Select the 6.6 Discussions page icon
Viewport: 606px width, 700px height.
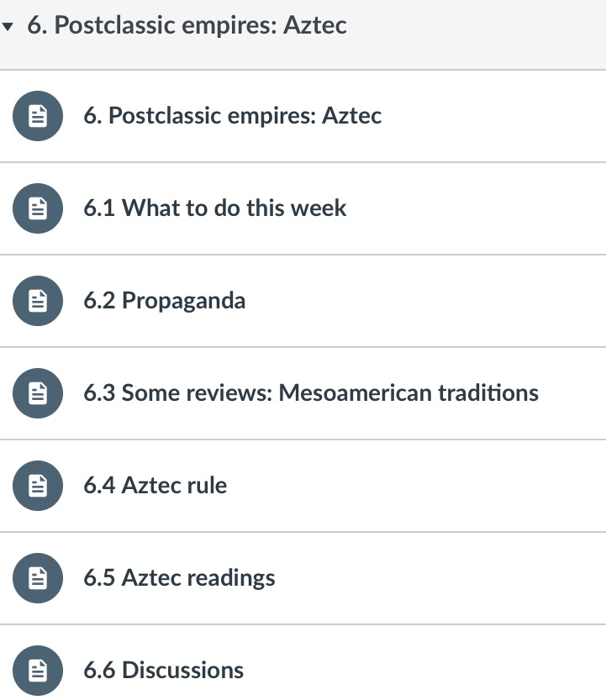click(37, 670)
